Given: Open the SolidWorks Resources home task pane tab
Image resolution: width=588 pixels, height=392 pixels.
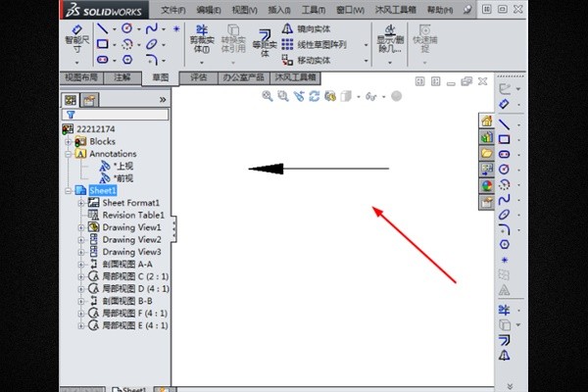Looking at the screenshot, I should coord(487,121).
